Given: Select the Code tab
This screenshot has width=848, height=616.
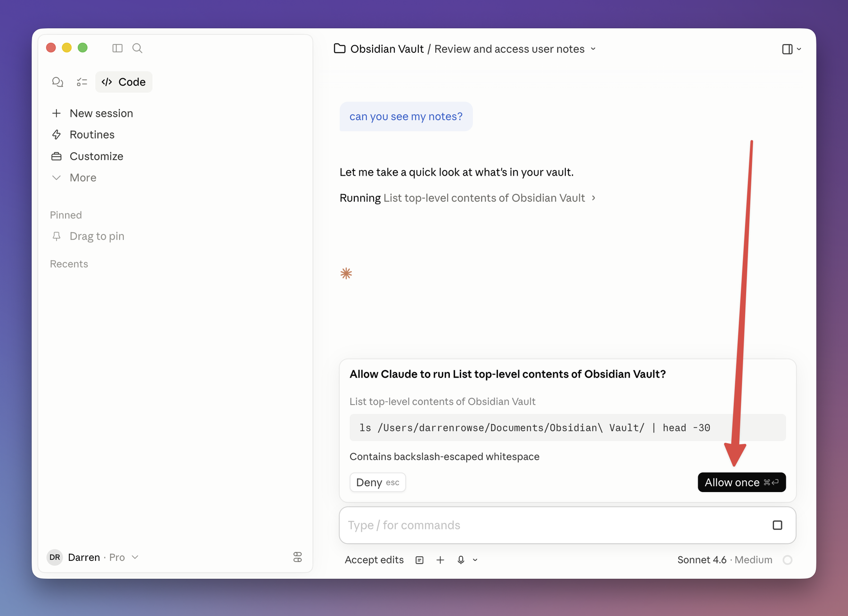Looking at the screenshot, I should pos(124,82).
